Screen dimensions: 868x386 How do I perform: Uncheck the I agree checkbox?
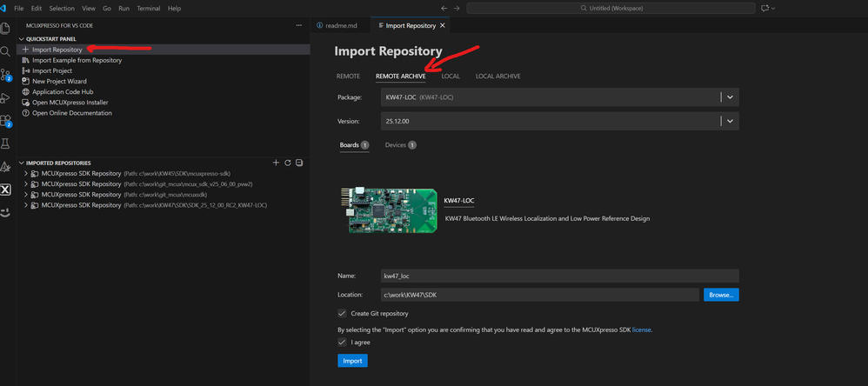[343, 343]
